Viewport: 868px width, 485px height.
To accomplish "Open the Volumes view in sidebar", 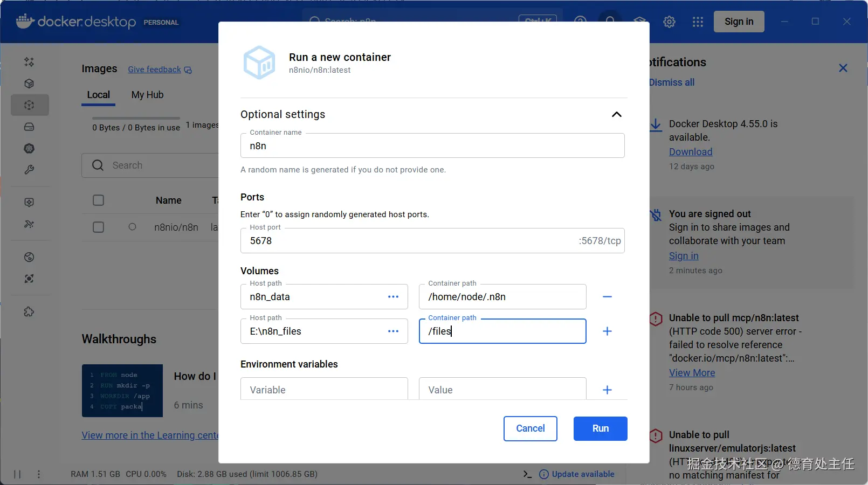I will coord(29,127).
